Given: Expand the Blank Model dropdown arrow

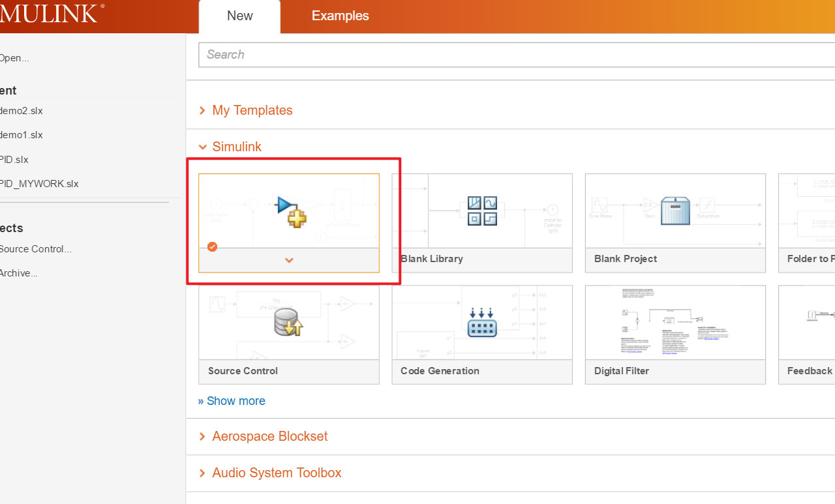Looking at the screenshot, I should click(289, 260).
